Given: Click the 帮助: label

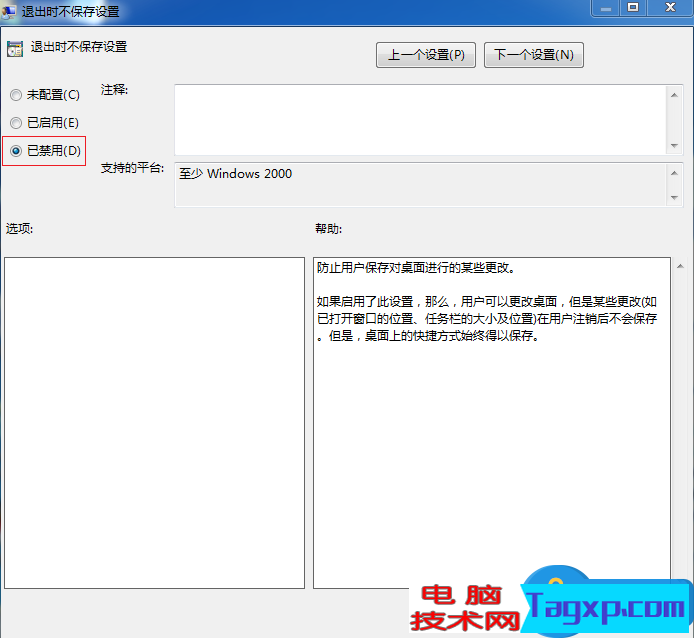Looking at the screenshot, I should (x=328, y=228).
